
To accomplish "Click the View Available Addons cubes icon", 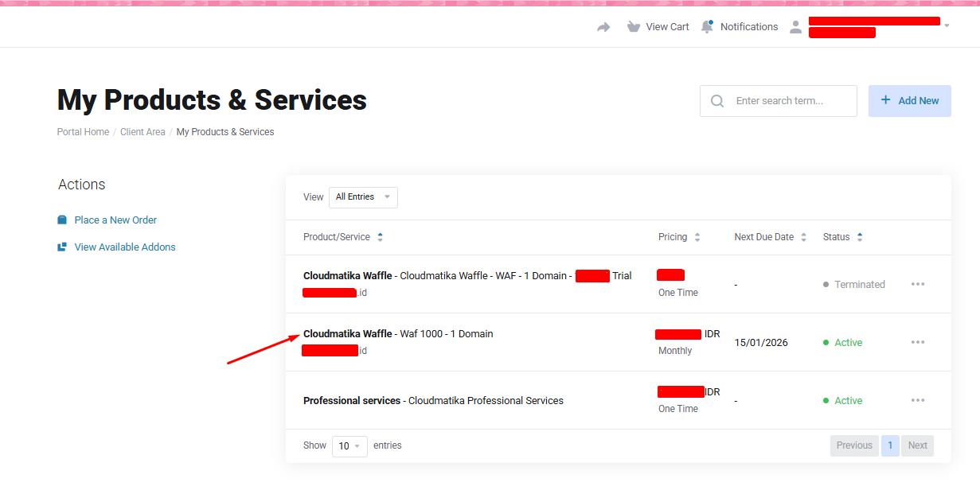I will click(x=62, y=247).
